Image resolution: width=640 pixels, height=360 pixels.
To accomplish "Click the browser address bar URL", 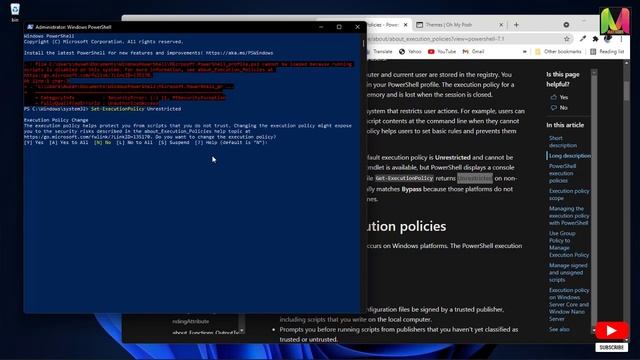I will tap(436, 39).
